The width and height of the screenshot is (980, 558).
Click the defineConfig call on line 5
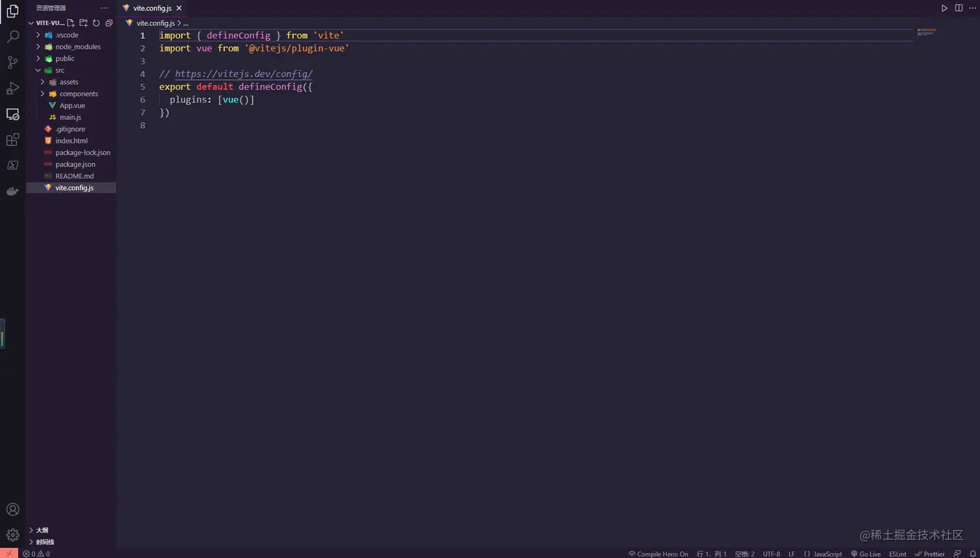click(270, 87)
